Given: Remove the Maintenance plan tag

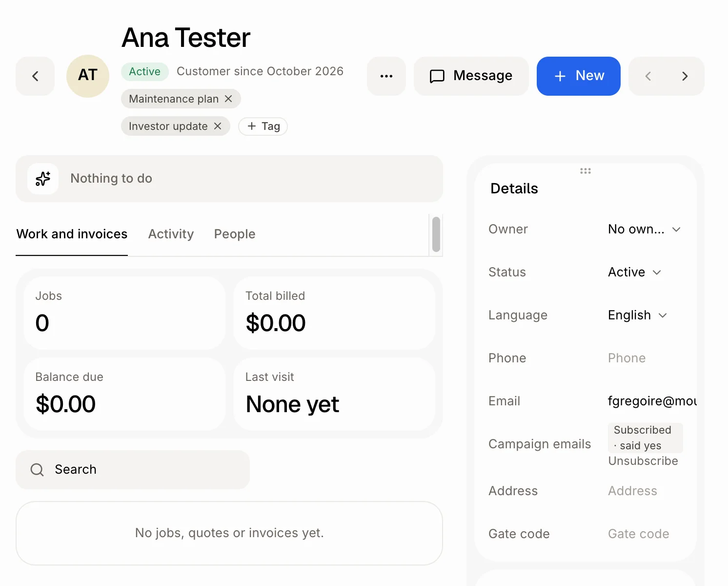Looking at the screenshot, I should point(228,99).
